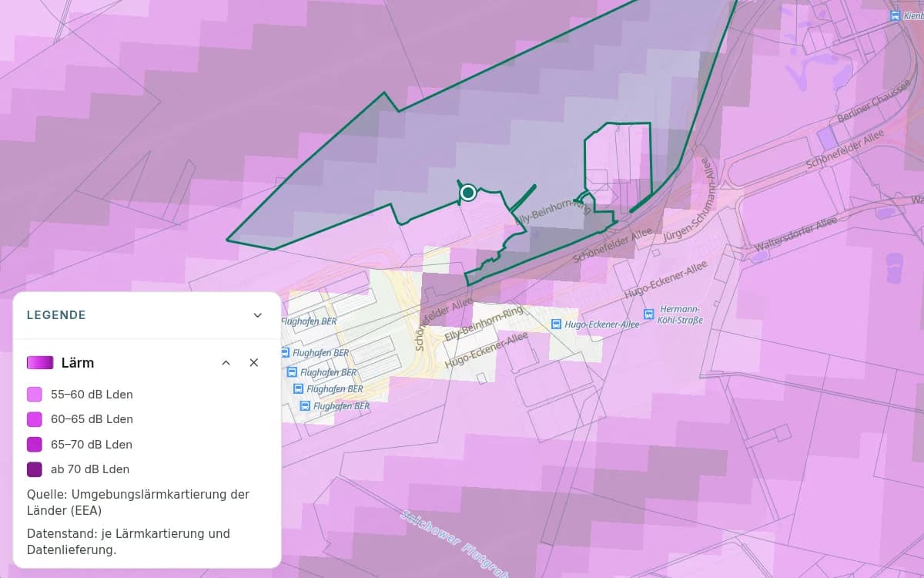Select the 65–70 dB Lden color swatch
Screen dimensions: 924x578
(x=35, y=445)
